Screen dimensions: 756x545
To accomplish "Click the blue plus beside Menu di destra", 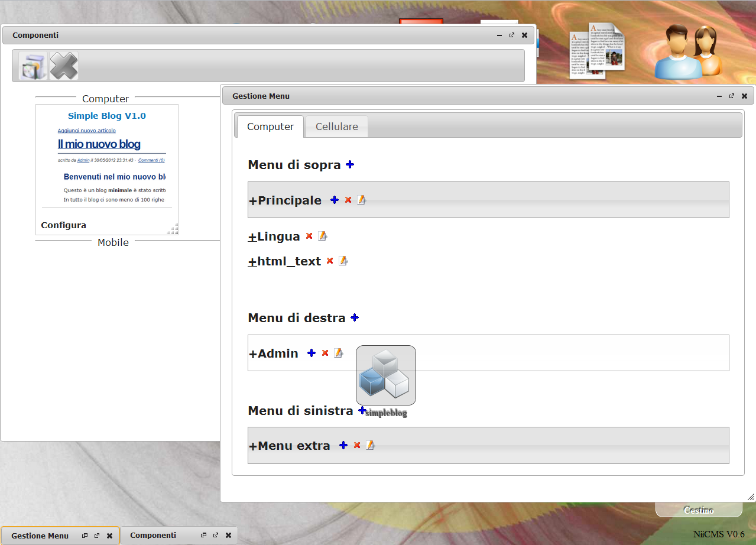I will coord(355,317).
